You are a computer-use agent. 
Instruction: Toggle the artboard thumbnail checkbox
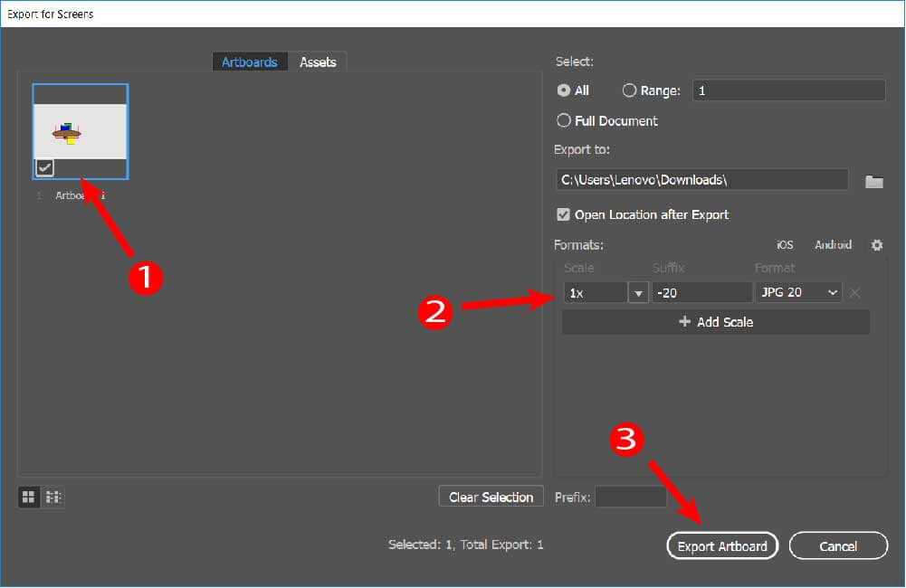(x=44, y=167)
